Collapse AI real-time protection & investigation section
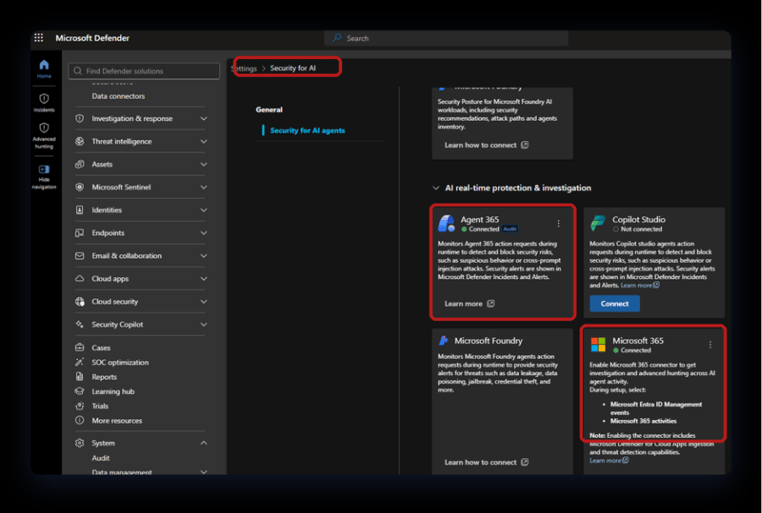 click(435, 188)
